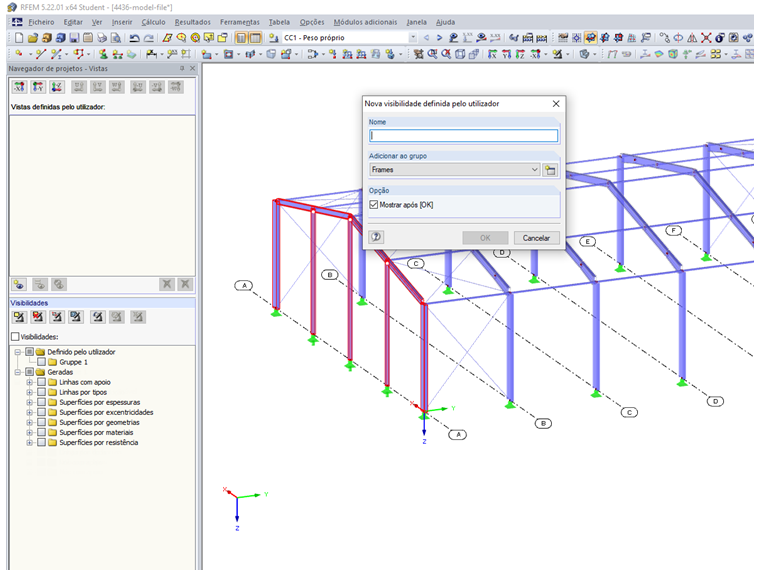Click the nodal support green icon
The image size is (760, 570).
[x=103, y=54]
